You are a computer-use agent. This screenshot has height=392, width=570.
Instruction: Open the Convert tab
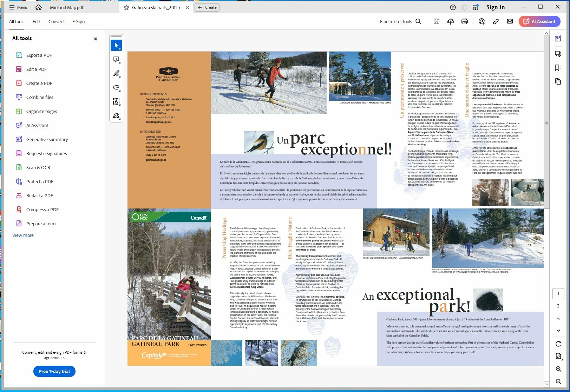56,21
